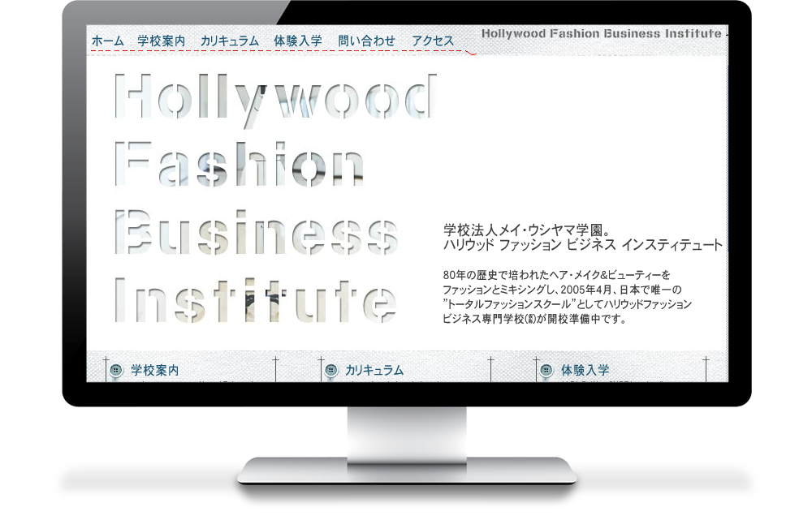Select カリキュラム in the top navigation

pos(230,41)
